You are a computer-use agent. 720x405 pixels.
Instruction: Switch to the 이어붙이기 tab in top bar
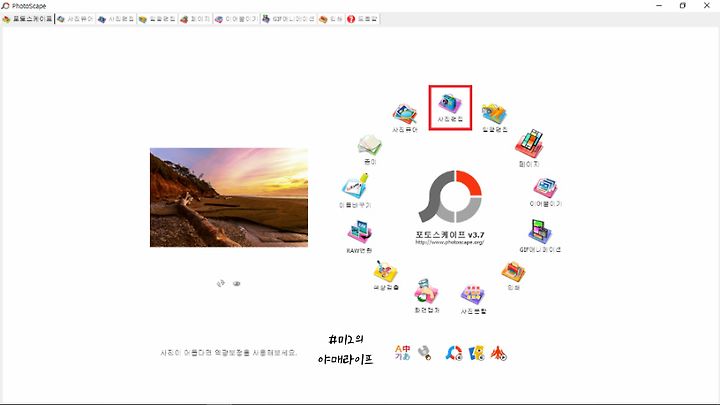coord(236,19)
